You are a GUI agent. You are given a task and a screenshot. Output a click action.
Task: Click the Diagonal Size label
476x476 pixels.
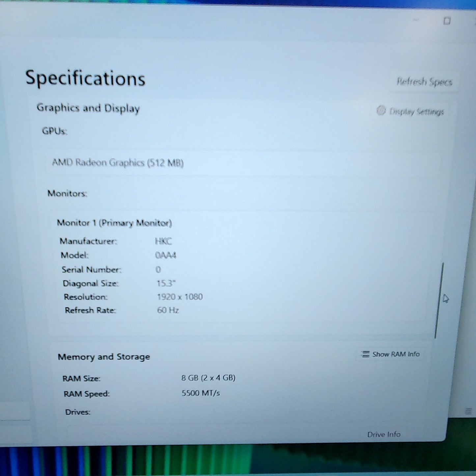click(91, 284)
